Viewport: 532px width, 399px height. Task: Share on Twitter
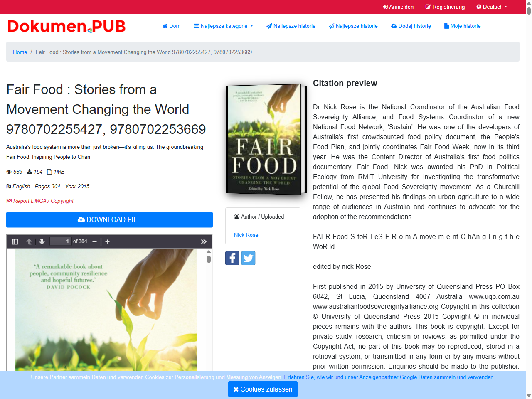click(x=248, y=258)
